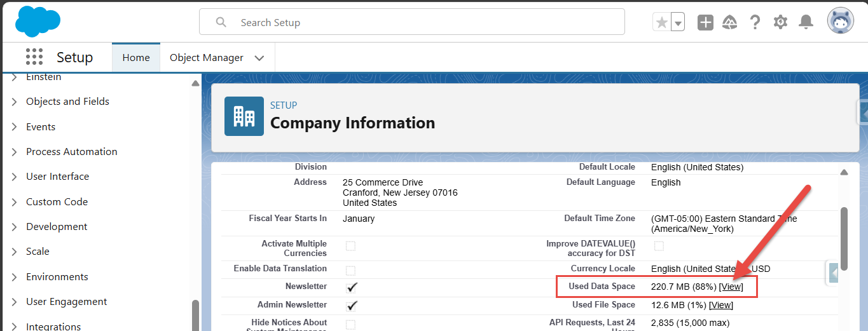Click the details panel scrollbar thumb
The width and height of the screenshot is (868, 331).
pyautogui.click(x=844, y=239)
